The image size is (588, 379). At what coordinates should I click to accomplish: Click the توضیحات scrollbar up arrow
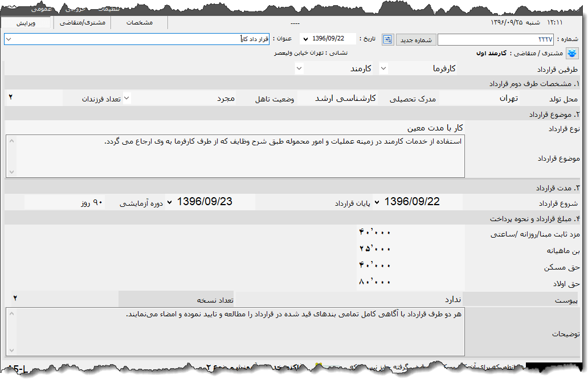(11, 313)
